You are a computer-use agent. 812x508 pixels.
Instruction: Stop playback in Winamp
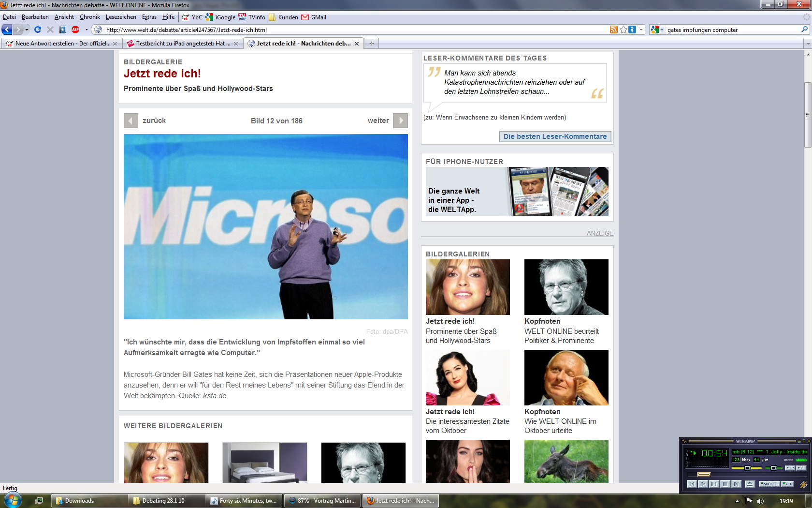tap(725, 484)
